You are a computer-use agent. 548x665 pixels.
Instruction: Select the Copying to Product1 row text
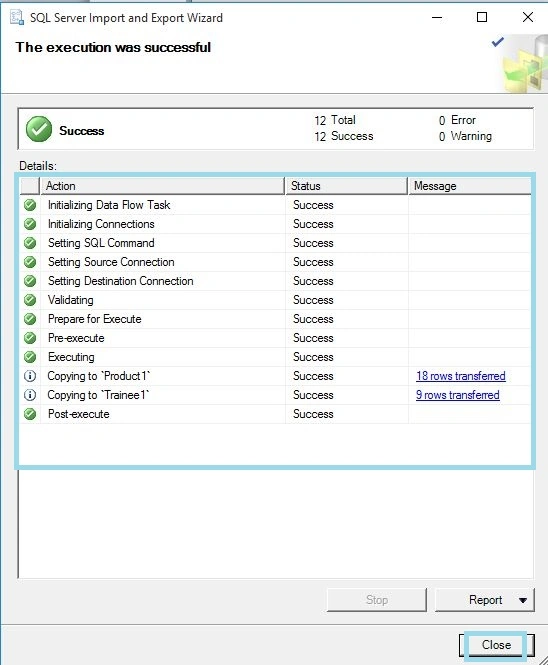(98, 376)
